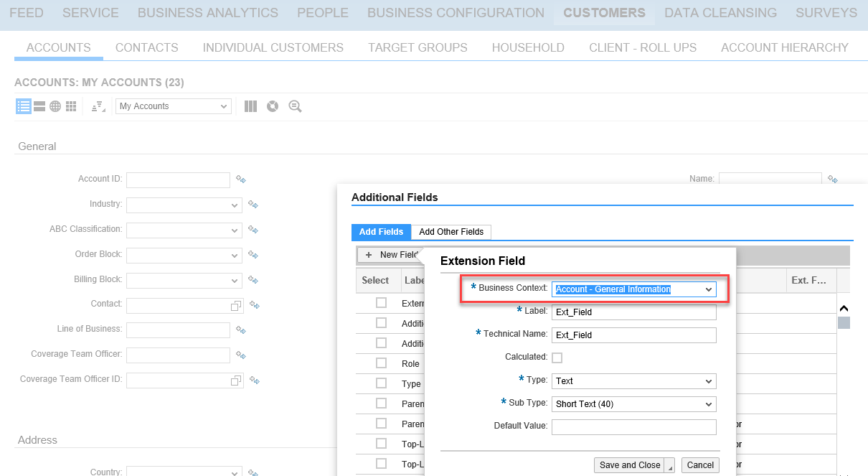Open the sort options icon
The height and width of the screenshot is (476, 868).
[x=98, y=106]
